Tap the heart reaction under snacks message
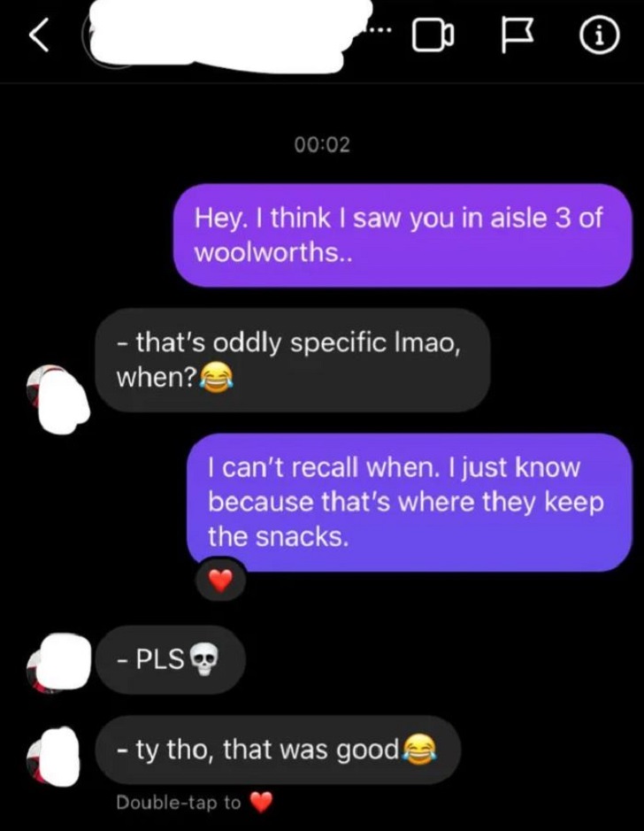The height and width of the screenshot is (831, 644). tap(220, 581)
